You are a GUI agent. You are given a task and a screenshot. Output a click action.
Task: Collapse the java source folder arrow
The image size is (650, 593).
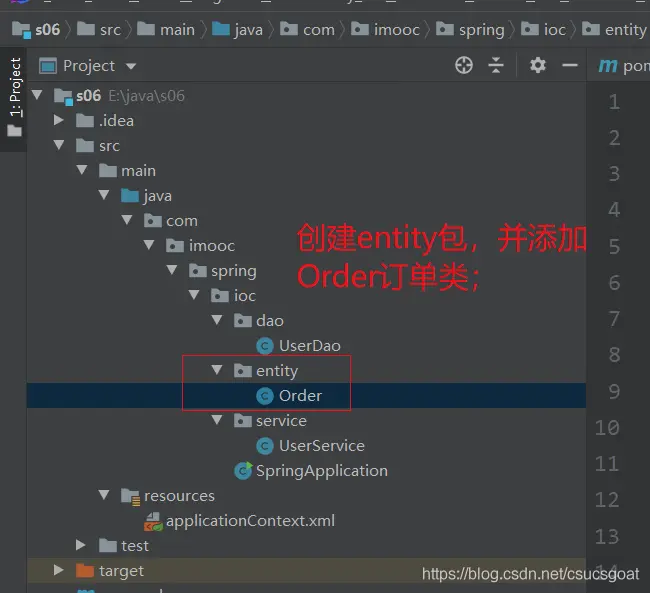point(104,195)
